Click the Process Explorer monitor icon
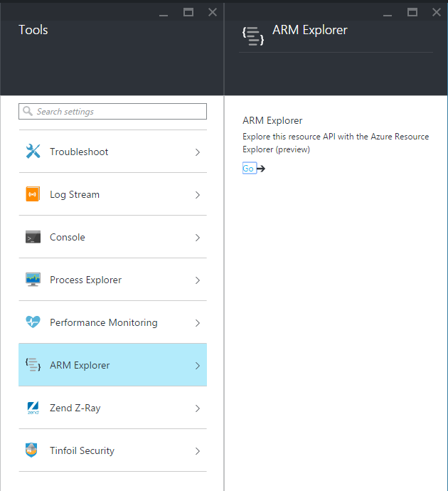 click(x=33, y=280)
